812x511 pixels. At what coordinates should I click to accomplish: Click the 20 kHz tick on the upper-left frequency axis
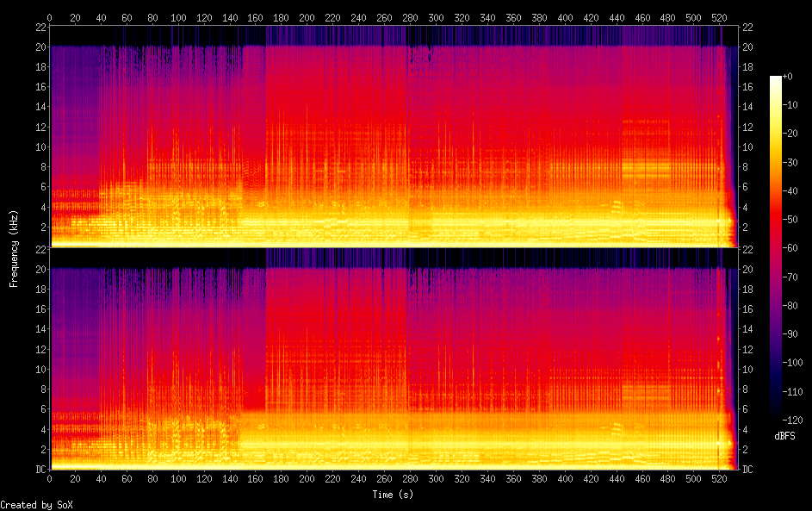coord(39,47)
